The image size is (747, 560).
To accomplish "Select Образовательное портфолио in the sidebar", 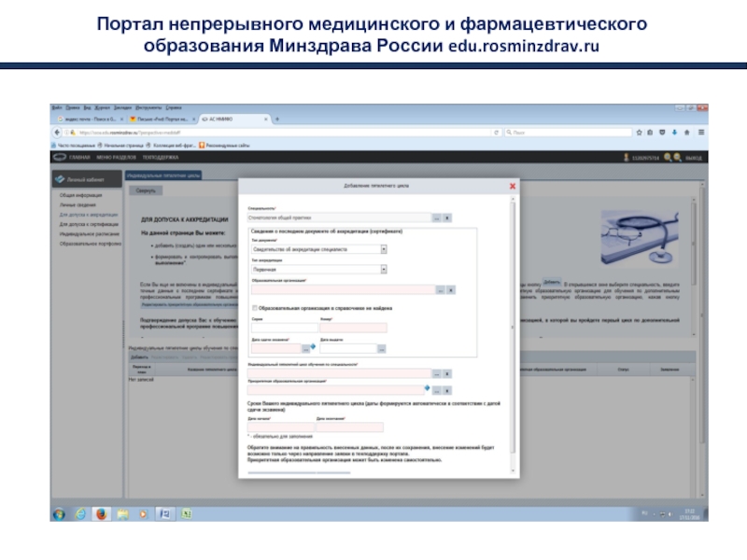I will [x=90, y=244].
